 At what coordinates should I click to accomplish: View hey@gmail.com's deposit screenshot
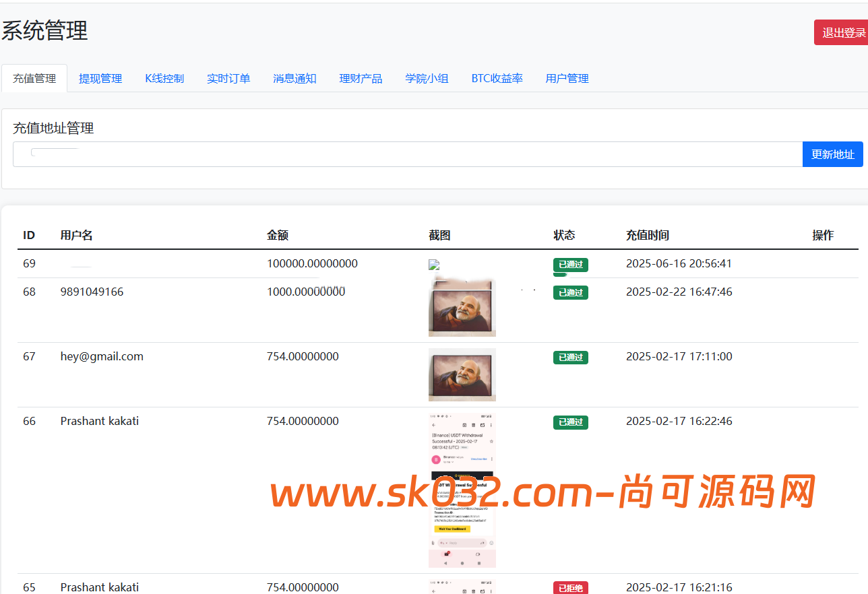462,374
